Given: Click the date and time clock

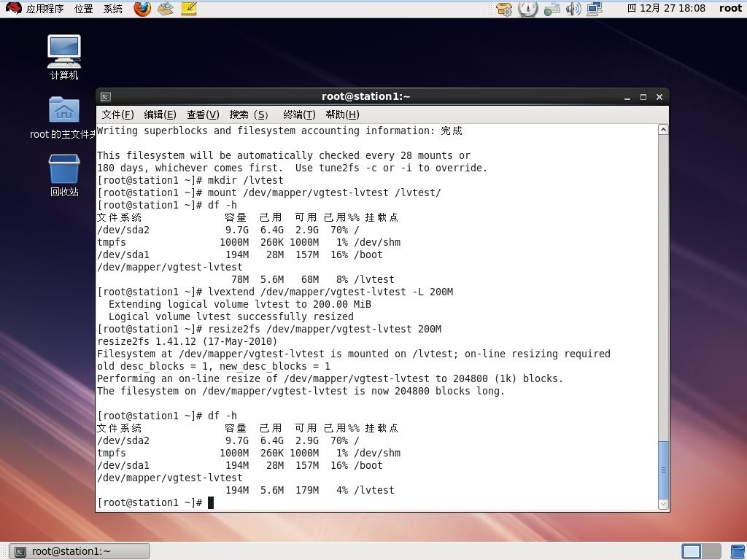Looking at the screenshot, I should click(667, 9).
